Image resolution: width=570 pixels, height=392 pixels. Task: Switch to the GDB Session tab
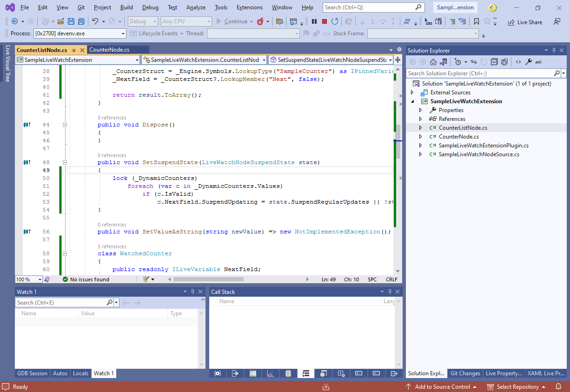[x=32, y=373]
